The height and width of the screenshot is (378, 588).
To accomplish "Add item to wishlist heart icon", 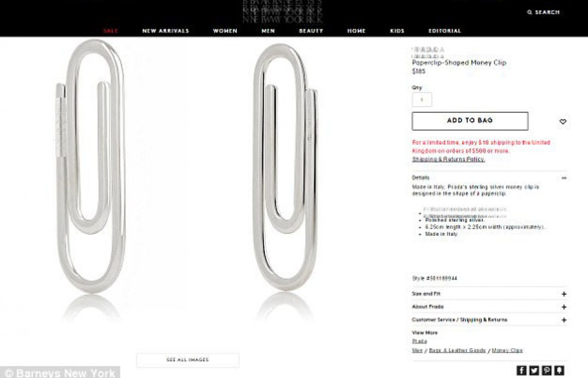I will 563,122.
